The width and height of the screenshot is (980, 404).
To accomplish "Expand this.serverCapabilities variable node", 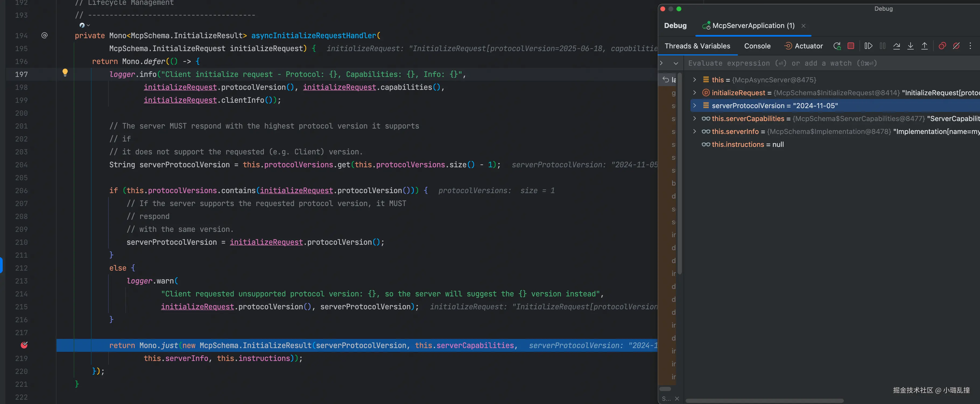I will tap(695, 118).
